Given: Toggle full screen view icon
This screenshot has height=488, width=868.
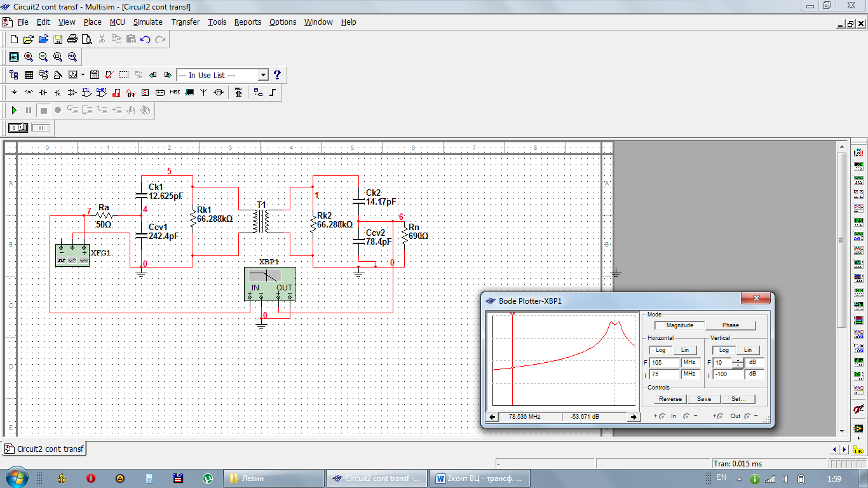Looking at the screenshot, I should pos(14,57).
